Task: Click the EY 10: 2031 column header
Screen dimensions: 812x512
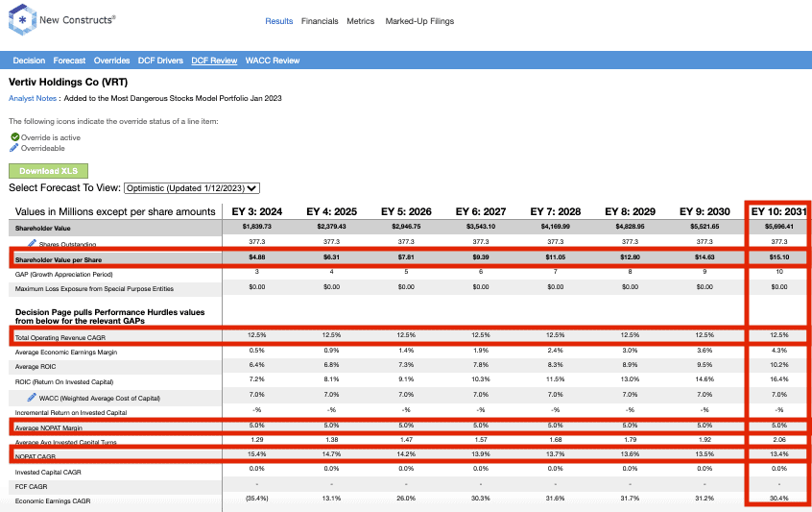Action: point(778,211)
